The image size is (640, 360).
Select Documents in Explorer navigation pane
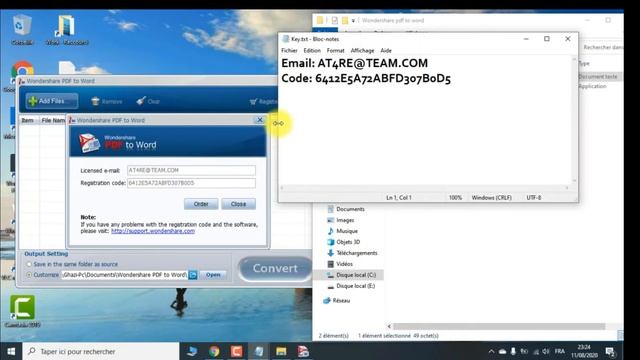(x=350, y=209)
